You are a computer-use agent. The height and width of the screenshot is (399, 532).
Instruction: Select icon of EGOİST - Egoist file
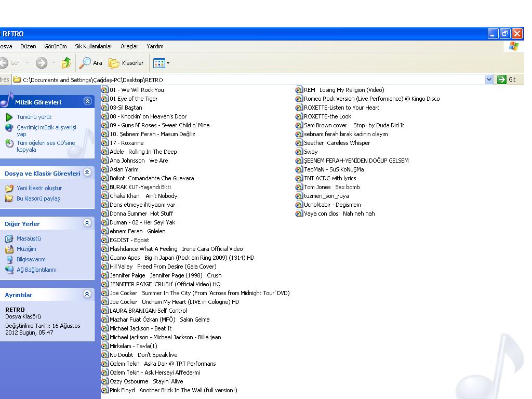(x=105, y=240)
